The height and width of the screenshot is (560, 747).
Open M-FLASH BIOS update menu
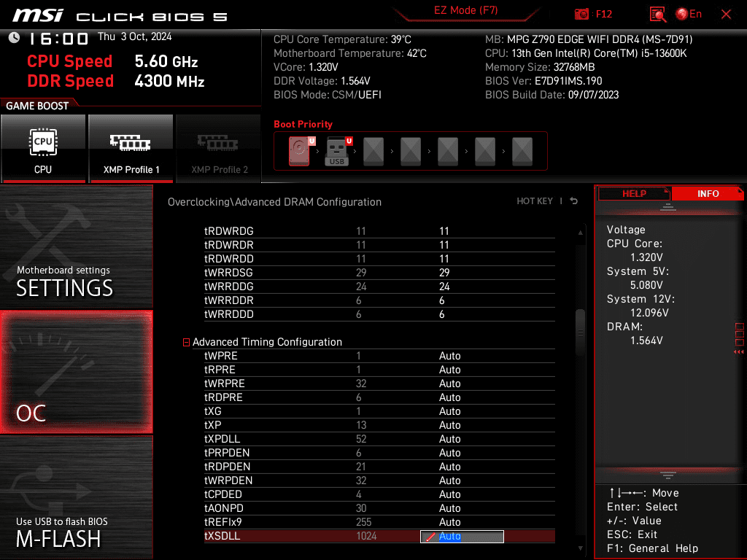pyautogui.click(x=76, y=497)
